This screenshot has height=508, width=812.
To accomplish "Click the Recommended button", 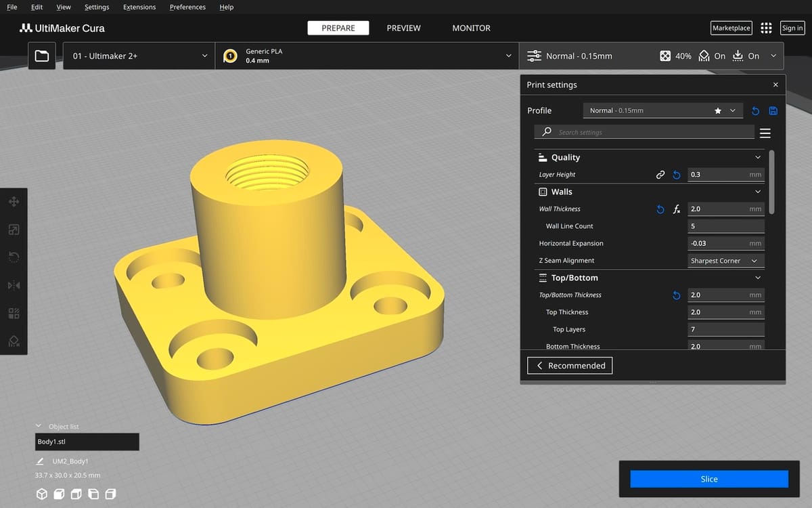I will 570,366.
